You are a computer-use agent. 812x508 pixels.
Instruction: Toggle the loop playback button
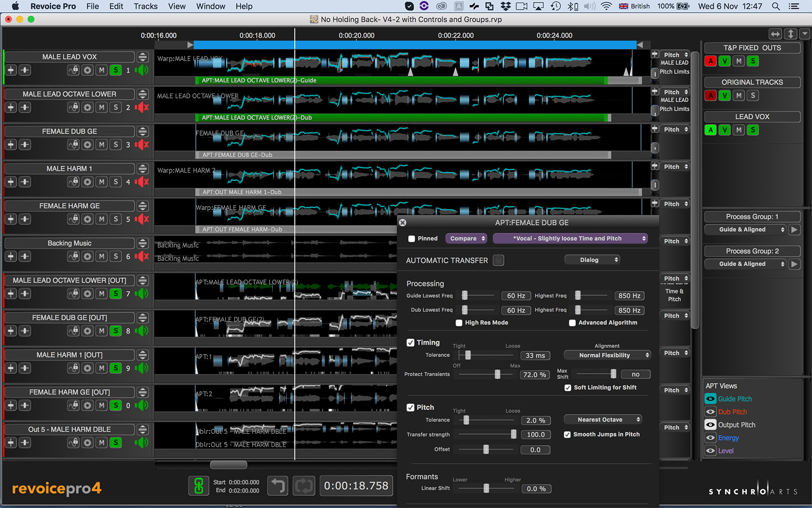[304, 486]
